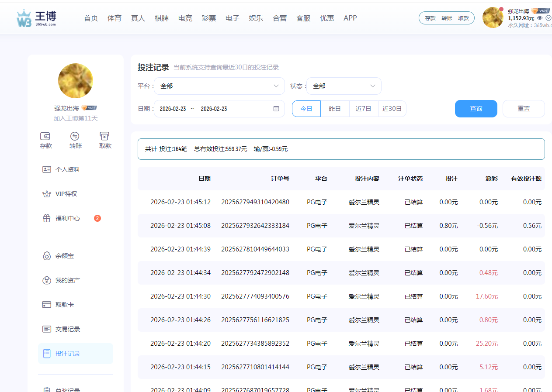This screenshot has width=552, height=392.
Task: Open the 优惠 navigation menu item
Action: click(327, 18)
